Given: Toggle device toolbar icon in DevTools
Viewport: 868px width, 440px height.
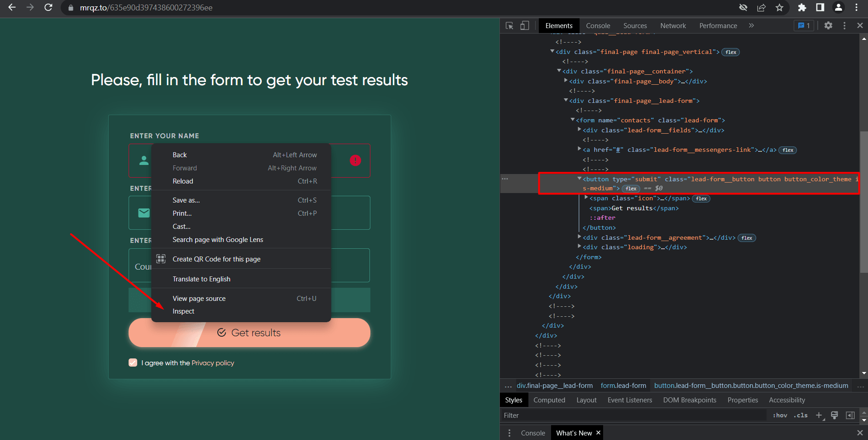Looking at the screenshot, I should coord(524,26).
